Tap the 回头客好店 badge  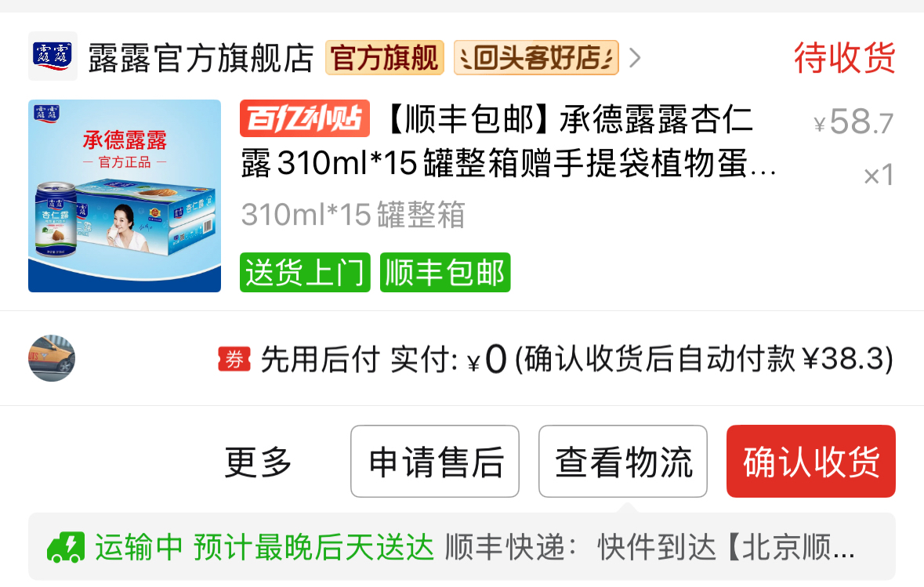tap(536, 58)
